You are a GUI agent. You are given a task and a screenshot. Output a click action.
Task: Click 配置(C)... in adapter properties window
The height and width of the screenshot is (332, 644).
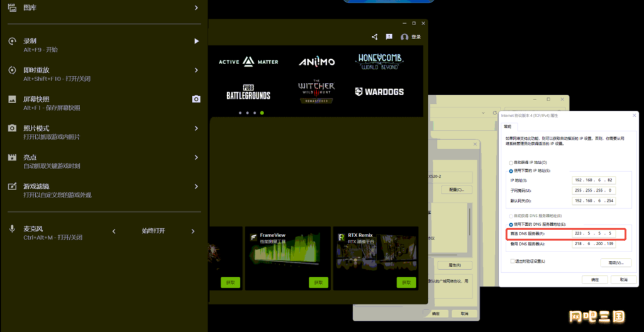(457, 190)
